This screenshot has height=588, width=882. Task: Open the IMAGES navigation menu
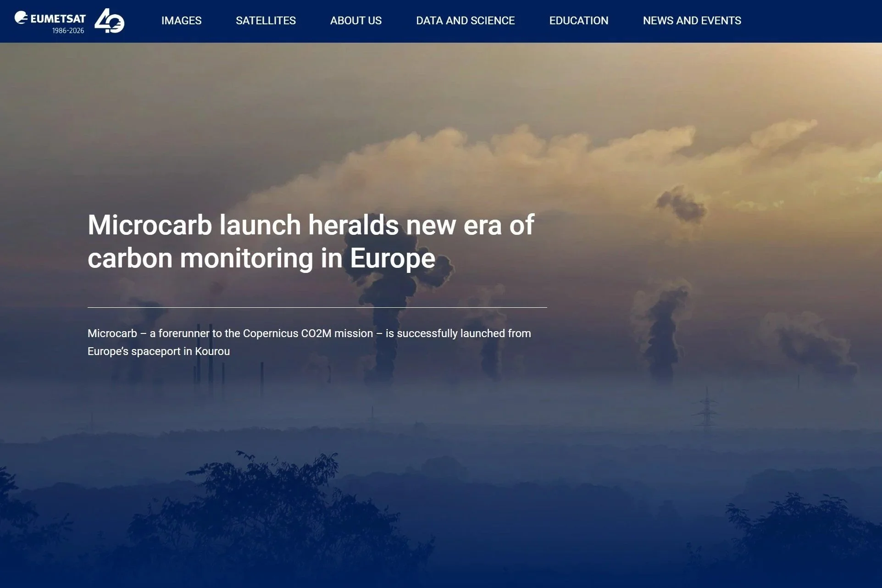[x=181, y=21]
